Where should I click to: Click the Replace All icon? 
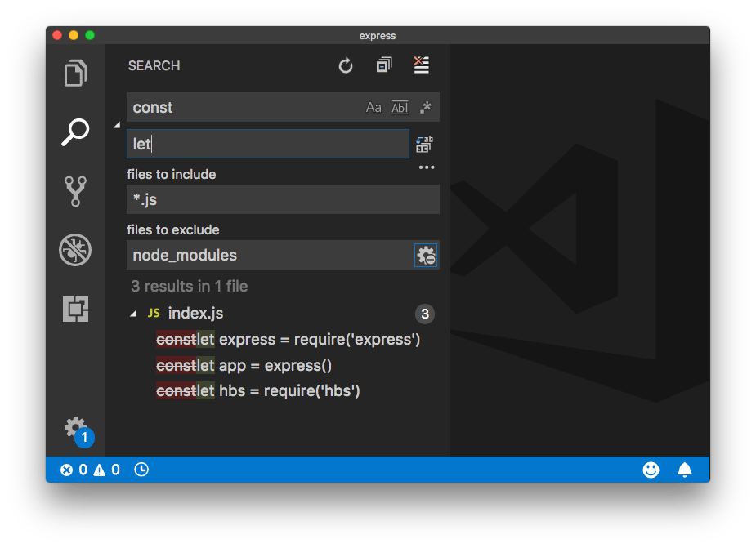click(424, 144)
